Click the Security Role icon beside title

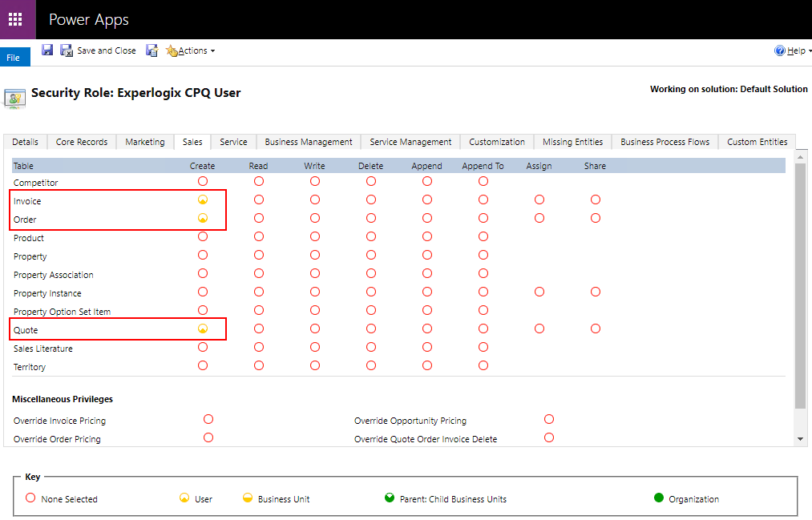click(x=14, y=97)
